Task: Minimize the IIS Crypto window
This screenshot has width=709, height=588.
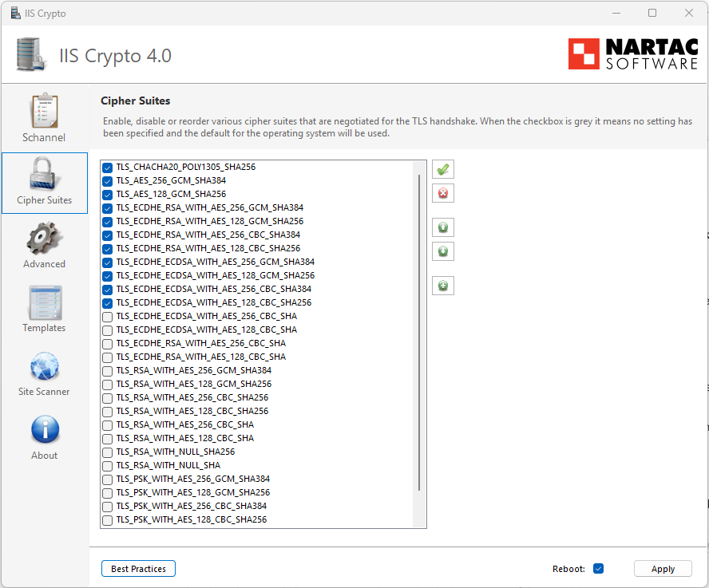Action: [616, 13]
